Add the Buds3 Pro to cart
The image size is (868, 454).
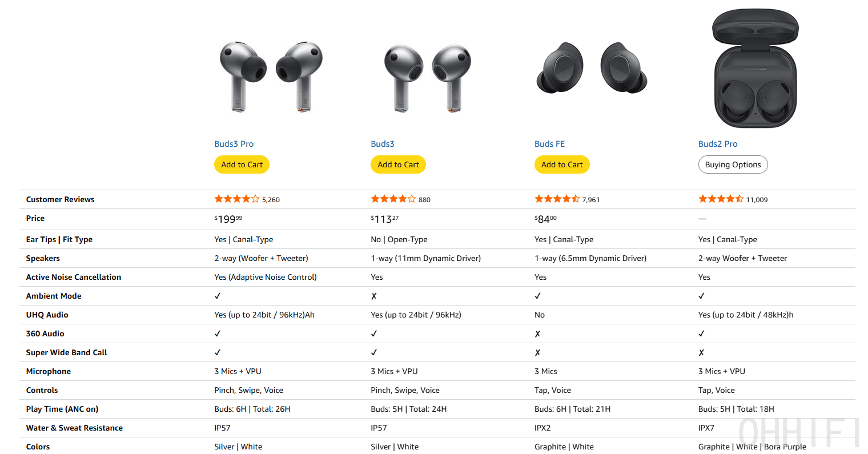point(242,164)
